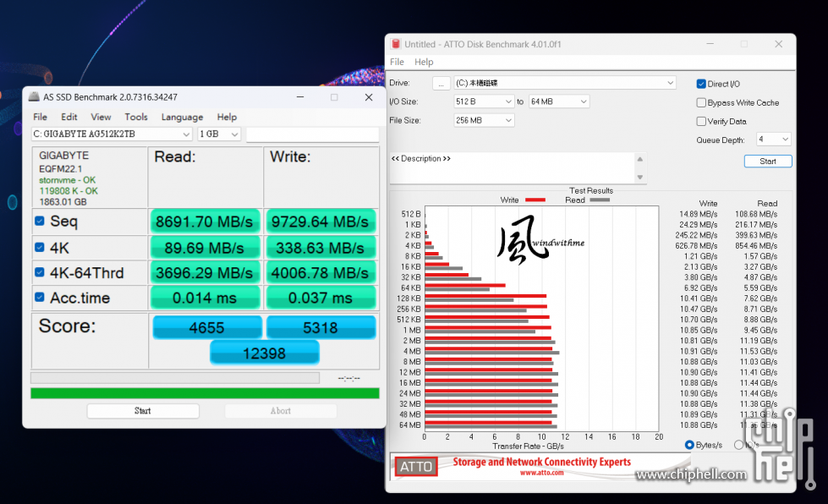This screenshot has height=504, width=828.
Task: Click the ATTO Start button
Action: [x=768, y=161]
